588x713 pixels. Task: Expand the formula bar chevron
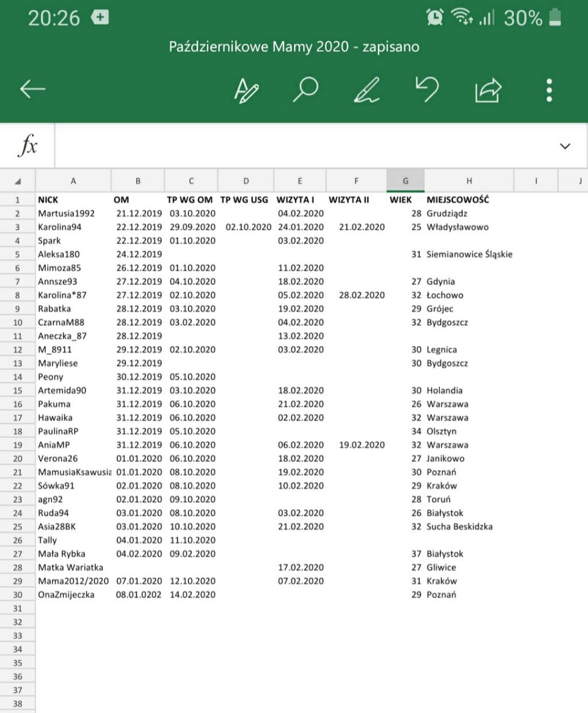[x=565, y=146]
